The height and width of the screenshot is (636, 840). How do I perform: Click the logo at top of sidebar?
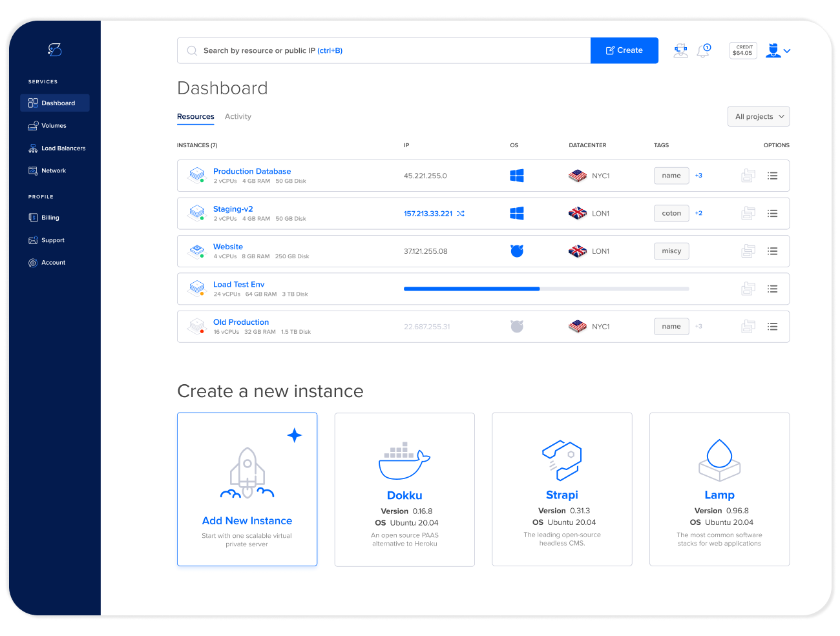click(55, 50)
